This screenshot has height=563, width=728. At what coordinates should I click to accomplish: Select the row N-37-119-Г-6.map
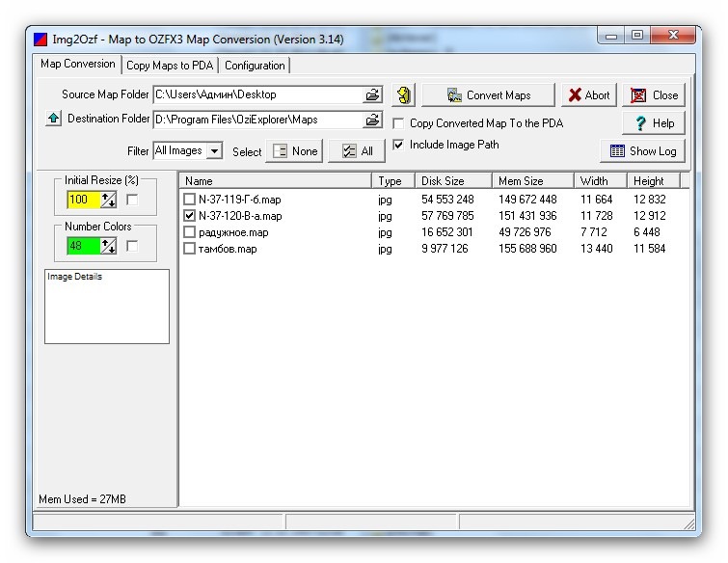(434, 200)
